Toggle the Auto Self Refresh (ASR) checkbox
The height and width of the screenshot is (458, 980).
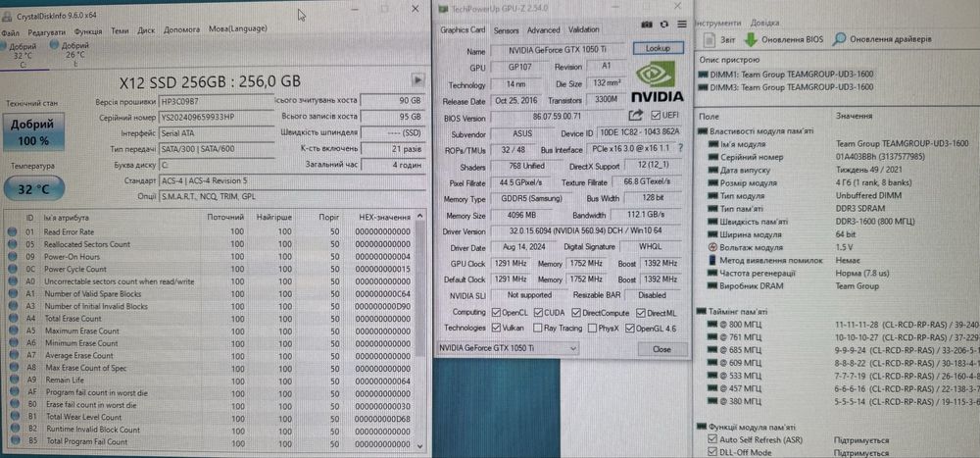(x=713, y=440)
